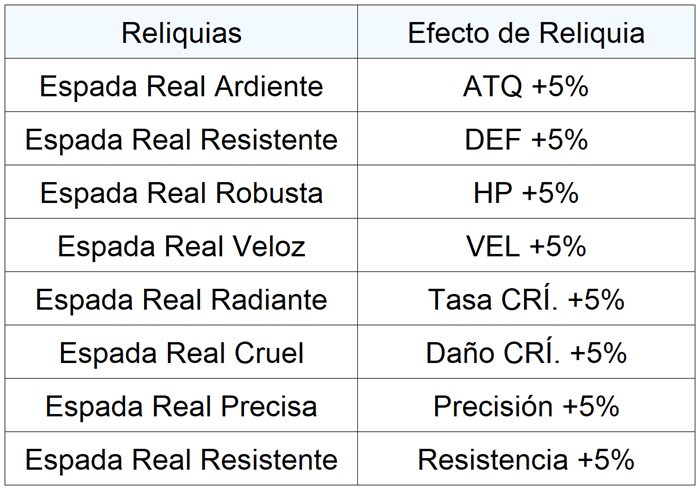
Task: Click the ATQ +5% effect cell
Action: (525, 86)
